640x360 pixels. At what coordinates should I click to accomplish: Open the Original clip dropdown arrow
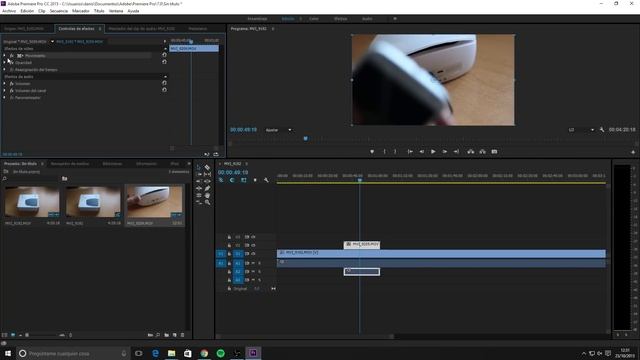[x=52, y=41]
